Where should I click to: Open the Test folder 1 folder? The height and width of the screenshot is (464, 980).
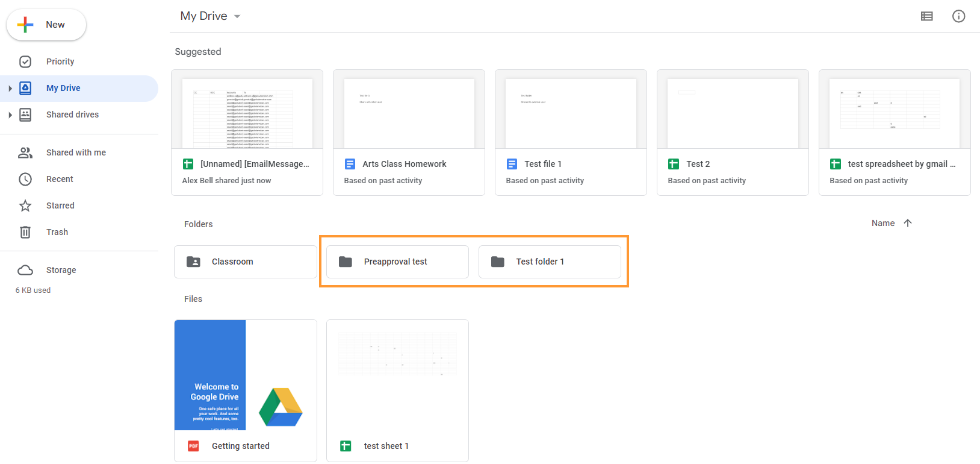[x=550, y=262]
